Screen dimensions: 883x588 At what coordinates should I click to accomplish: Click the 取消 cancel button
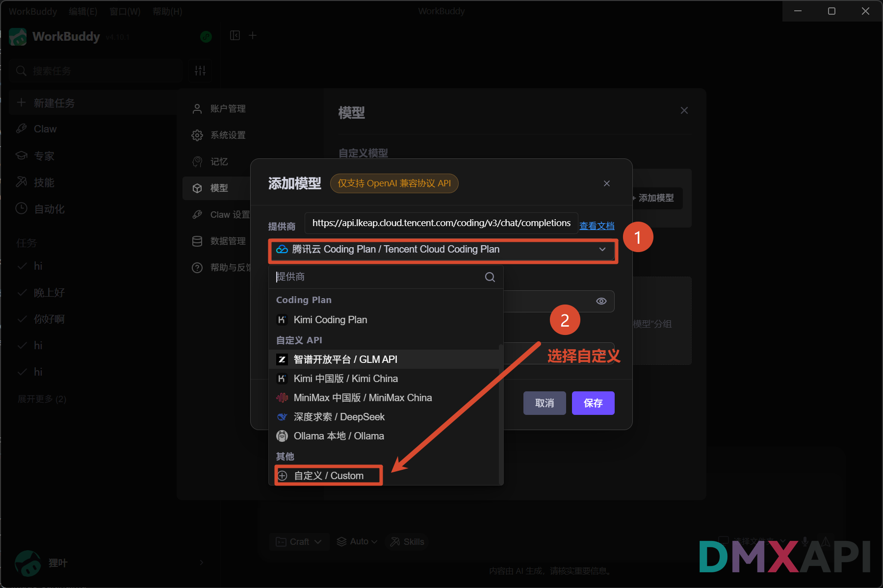(545, 403)
